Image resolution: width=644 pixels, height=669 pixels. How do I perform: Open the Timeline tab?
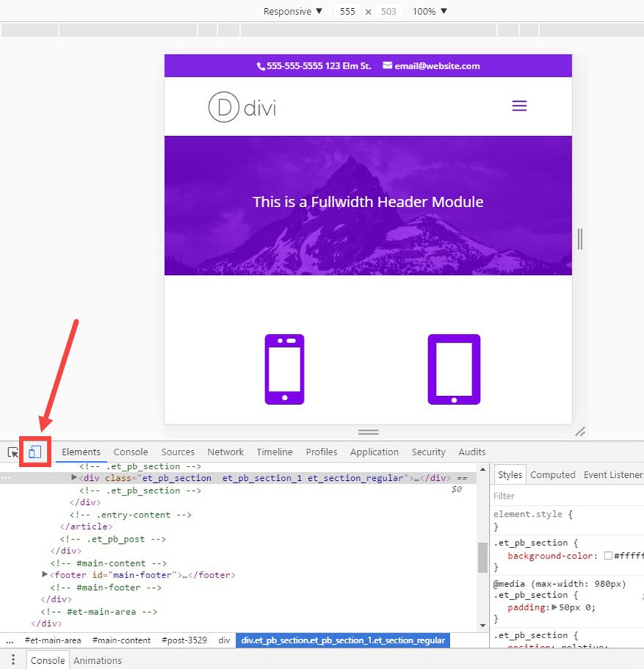tap(274, 452)
